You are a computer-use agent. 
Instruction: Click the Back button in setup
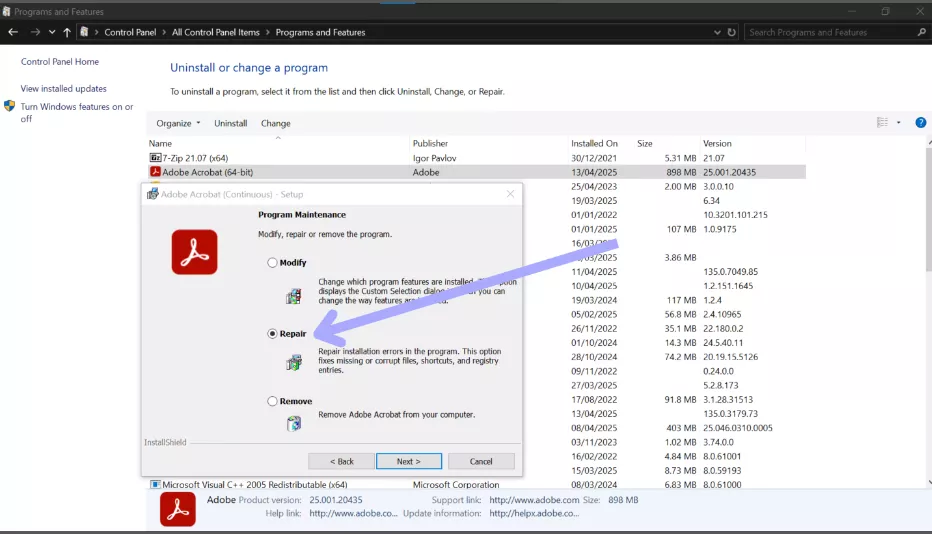(341, 461)
